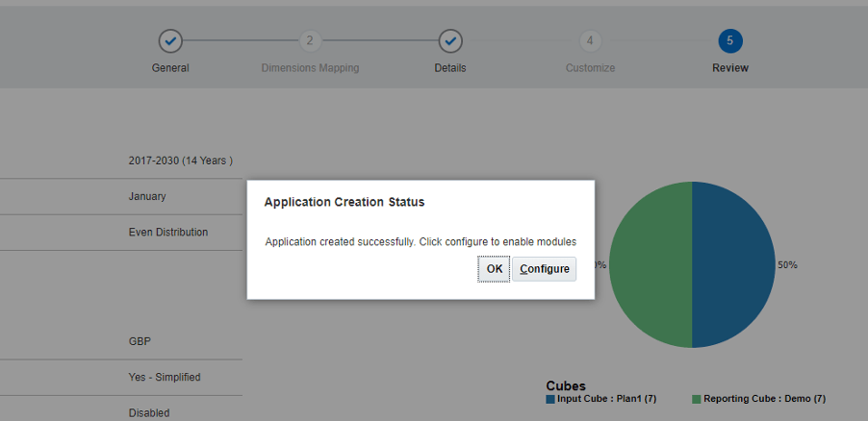Click Configure to enable modules
Viewport: 868px width, 421px height.
(x=544, y=269)
